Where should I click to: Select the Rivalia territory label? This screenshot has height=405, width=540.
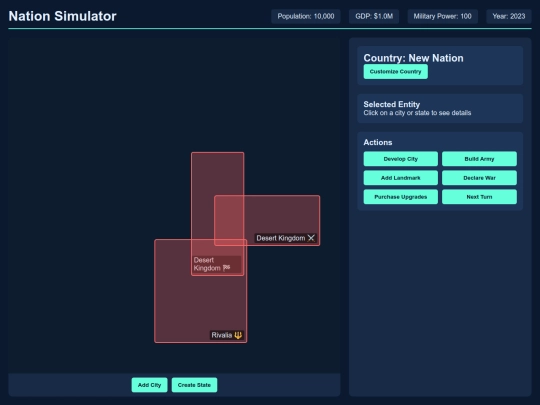click(x=227, y=335)
